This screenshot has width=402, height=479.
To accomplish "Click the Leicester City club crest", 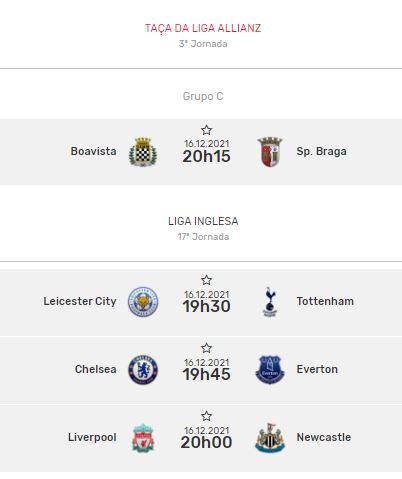I will pyautogui.click(x=143, y=302).
